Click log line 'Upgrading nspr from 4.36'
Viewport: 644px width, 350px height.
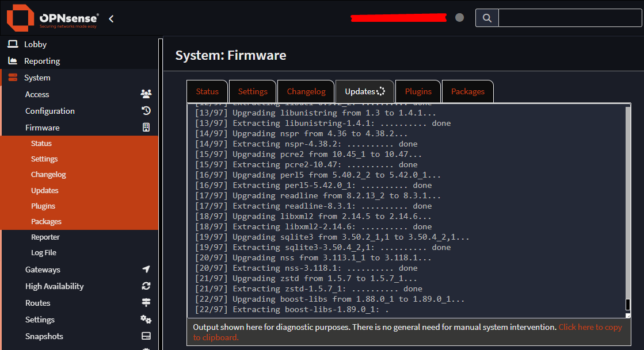(301, 133)
